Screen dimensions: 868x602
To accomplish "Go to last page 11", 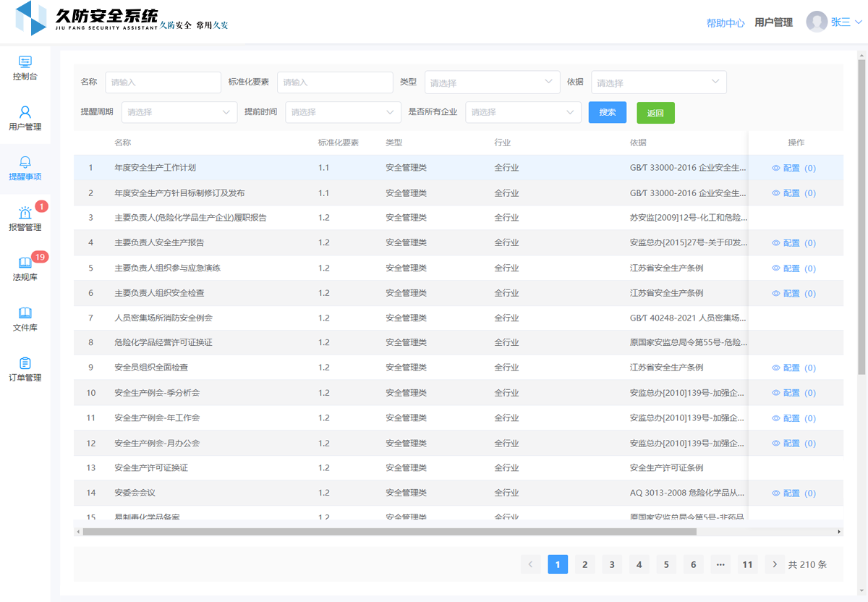I will point(748,564).
